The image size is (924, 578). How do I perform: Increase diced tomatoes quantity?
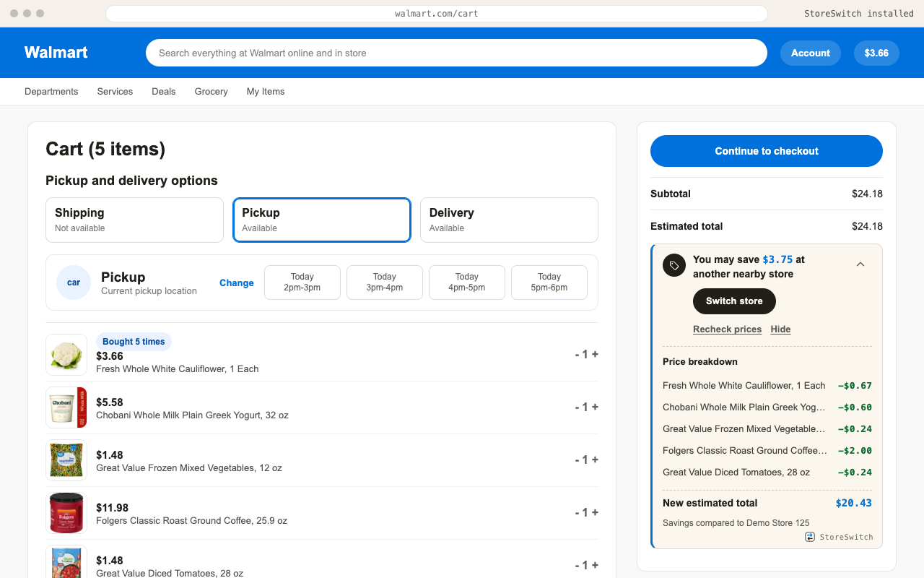[x=595, y=565]
